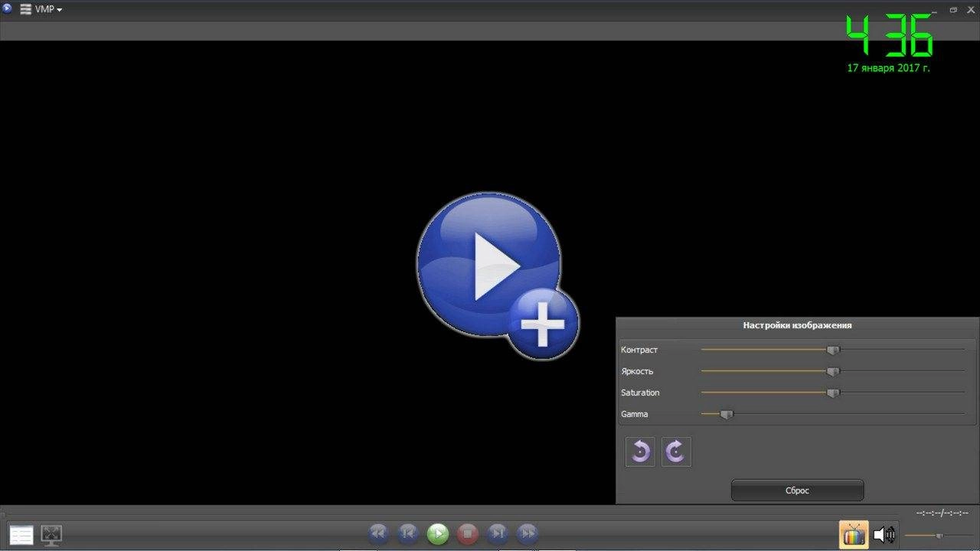Click the Saturation label
The height and width of the screenshot is (551, 980).
[640, 393]
